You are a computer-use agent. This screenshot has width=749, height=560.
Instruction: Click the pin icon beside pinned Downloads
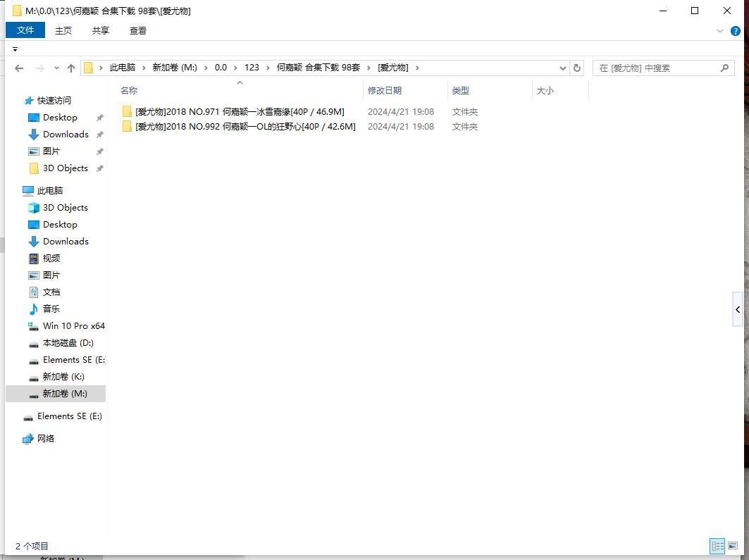click(x=99, y=135)
